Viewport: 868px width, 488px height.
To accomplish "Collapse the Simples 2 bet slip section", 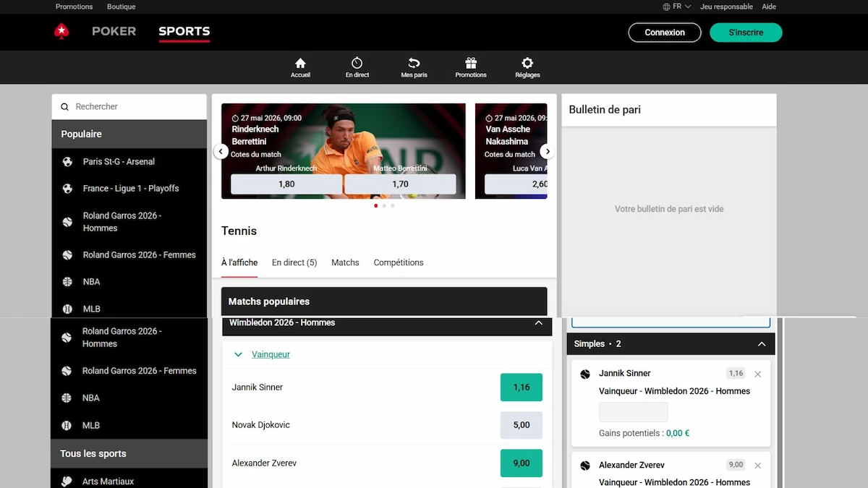I will coord(761,344).
